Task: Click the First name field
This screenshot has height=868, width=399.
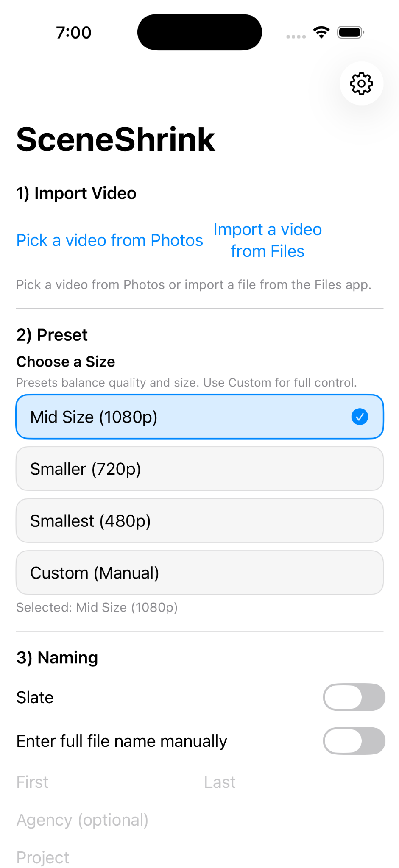Action: (x=85, y=782)
